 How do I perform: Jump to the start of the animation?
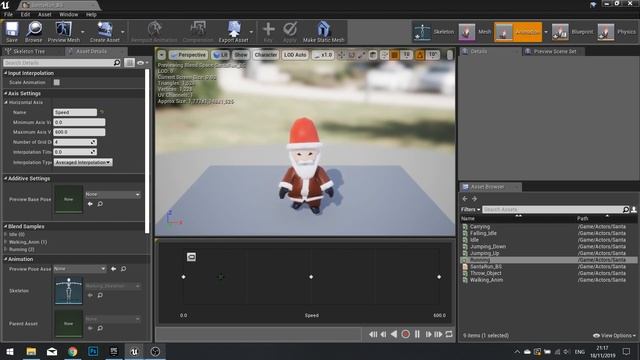[373, 334]
